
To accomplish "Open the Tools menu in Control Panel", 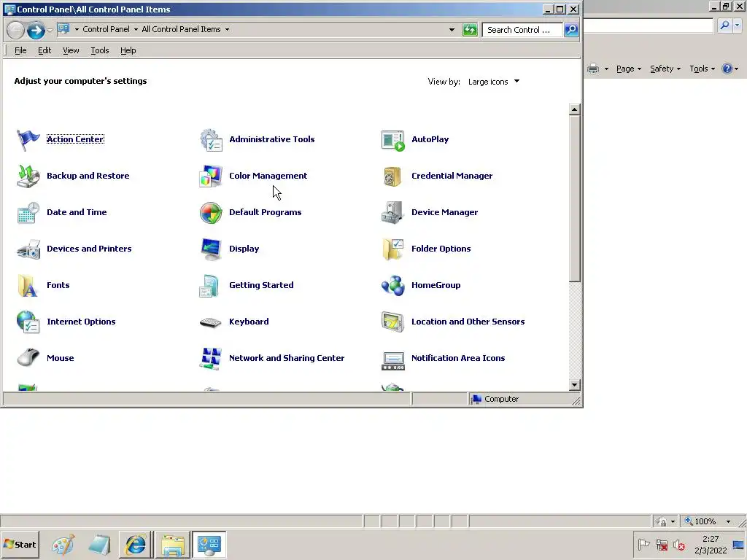I will [99, 50].
